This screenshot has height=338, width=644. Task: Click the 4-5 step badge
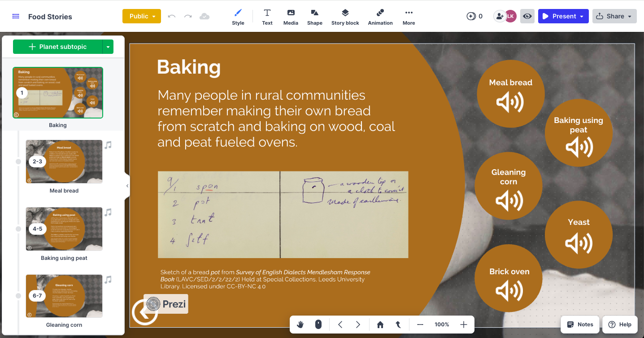(37, 229)
